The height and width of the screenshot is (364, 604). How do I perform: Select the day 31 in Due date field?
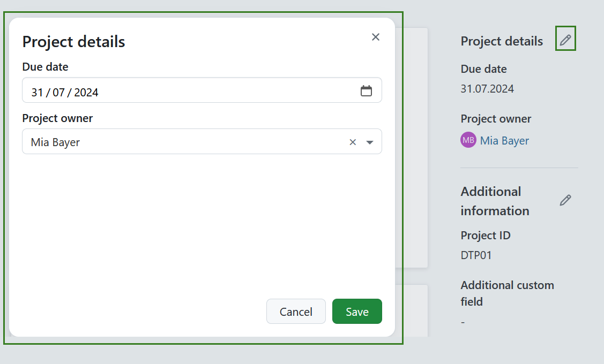[x=37, y=92]
